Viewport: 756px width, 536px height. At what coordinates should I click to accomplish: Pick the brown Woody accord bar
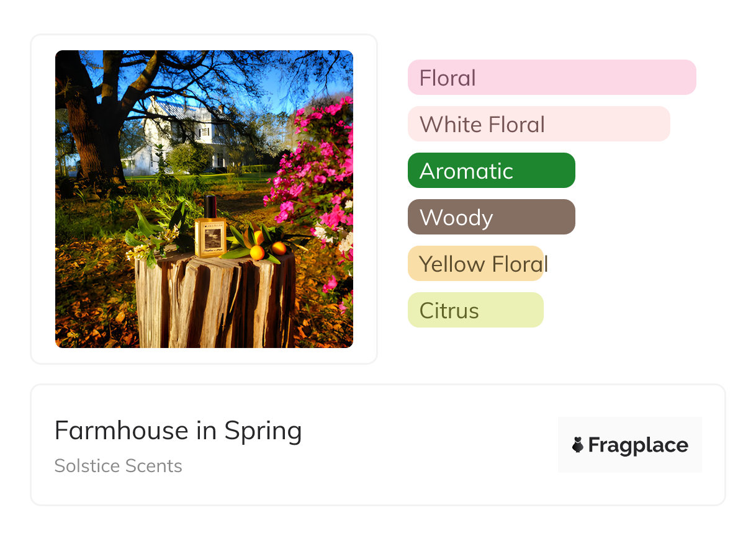tap(491, 217)
